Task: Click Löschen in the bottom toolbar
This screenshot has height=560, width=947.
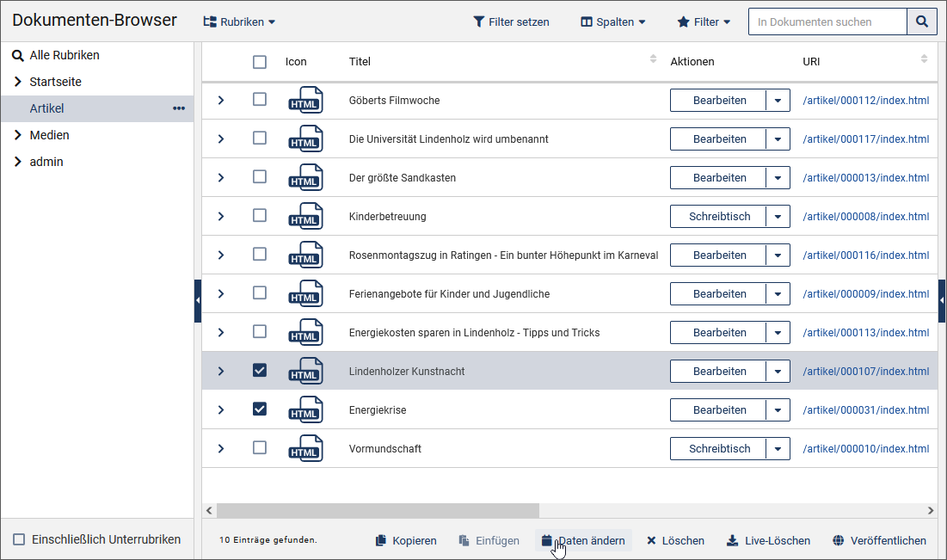Action: pyautogui.click(x=675, y=541)
